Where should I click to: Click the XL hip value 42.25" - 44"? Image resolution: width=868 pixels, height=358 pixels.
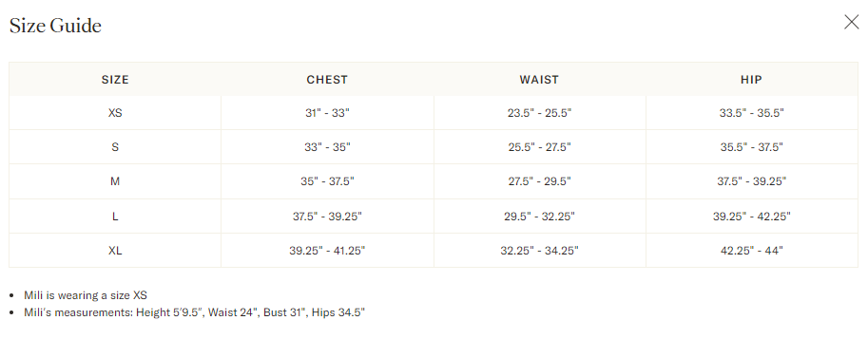[x=751, y=251]
